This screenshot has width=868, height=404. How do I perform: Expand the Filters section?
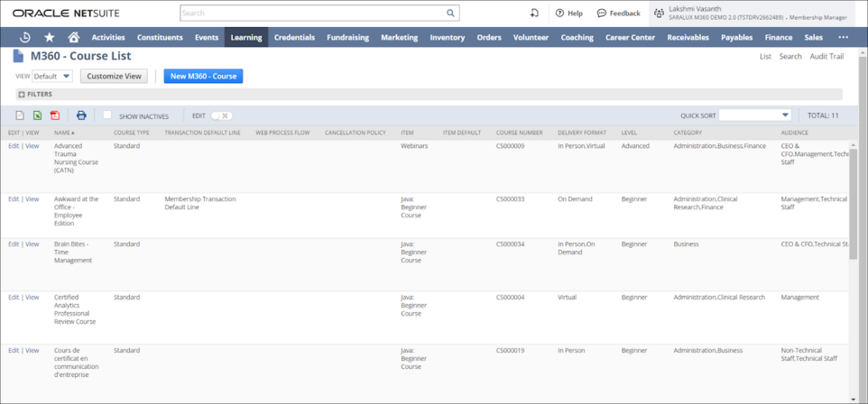tap(22, 95)
